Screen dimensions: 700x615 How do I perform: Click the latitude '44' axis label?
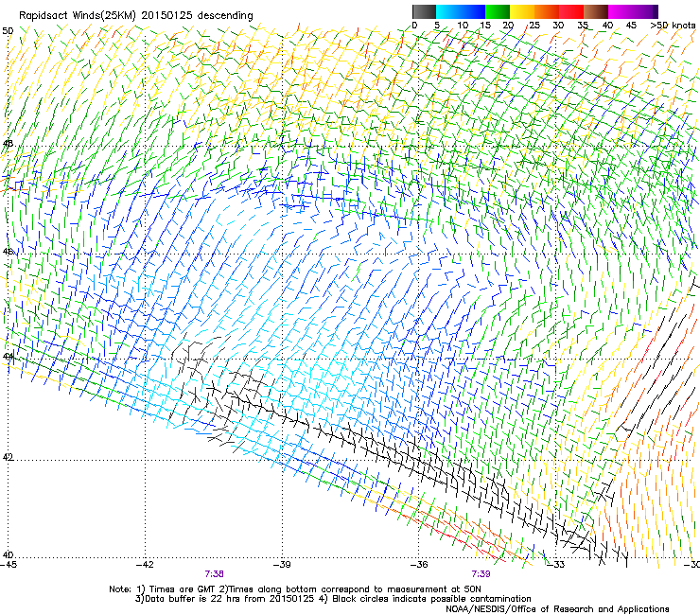coord(8,357)
